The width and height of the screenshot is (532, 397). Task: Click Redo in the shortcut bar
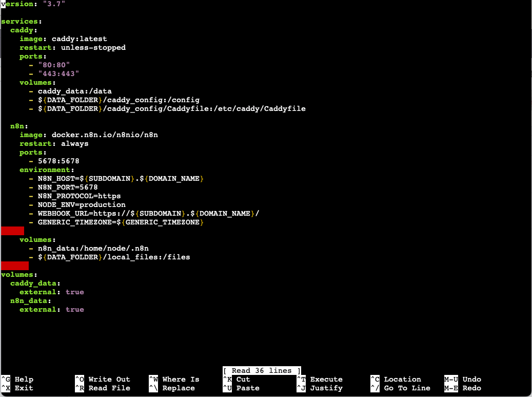(x=471, y=388)
